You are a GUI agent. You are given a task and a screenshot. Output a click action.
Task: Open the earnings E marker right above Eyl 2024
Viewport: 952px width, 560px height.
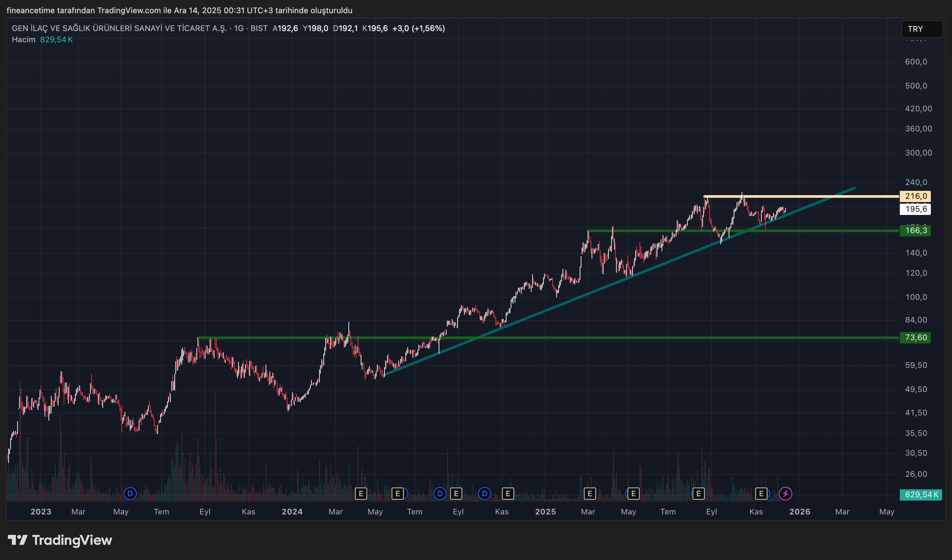click(x=456, y=494)
